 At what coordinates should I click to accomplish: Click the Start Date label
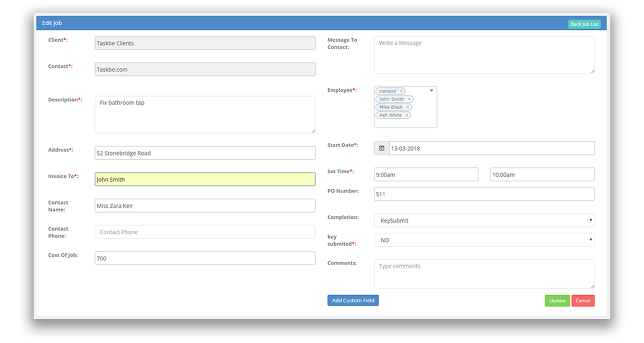click(x=343, y=145)
